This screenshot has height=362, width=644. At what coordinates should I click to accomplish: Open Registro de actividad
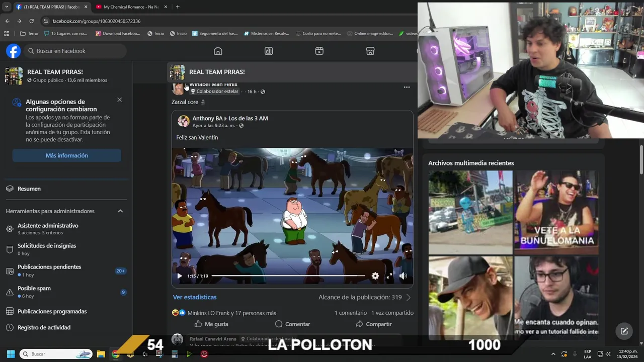65,327
